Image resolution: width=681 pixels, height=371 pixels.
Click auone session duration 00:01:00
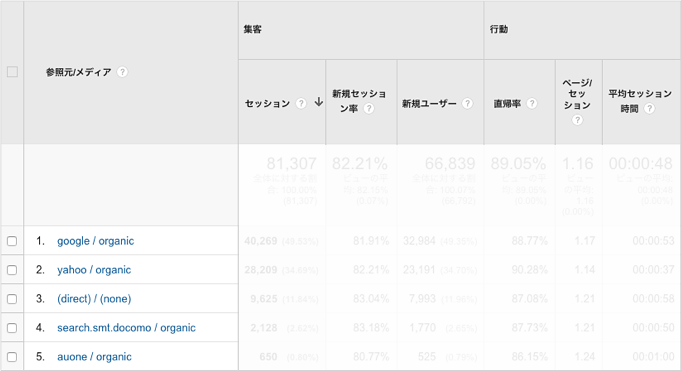coord(653,357)
